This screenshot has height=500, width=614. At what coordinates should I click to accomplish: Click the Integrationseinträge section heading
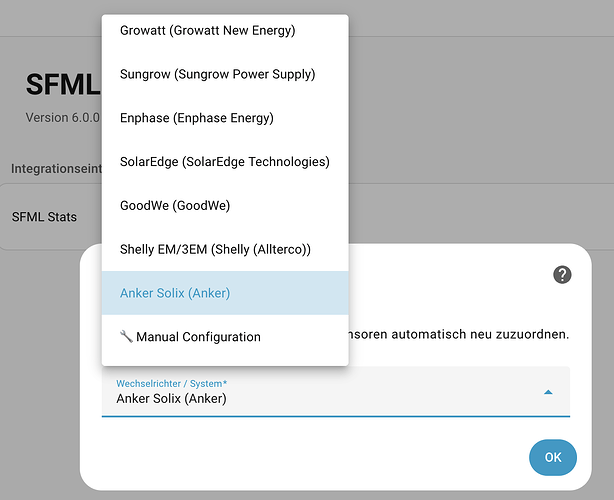point(56,168)
